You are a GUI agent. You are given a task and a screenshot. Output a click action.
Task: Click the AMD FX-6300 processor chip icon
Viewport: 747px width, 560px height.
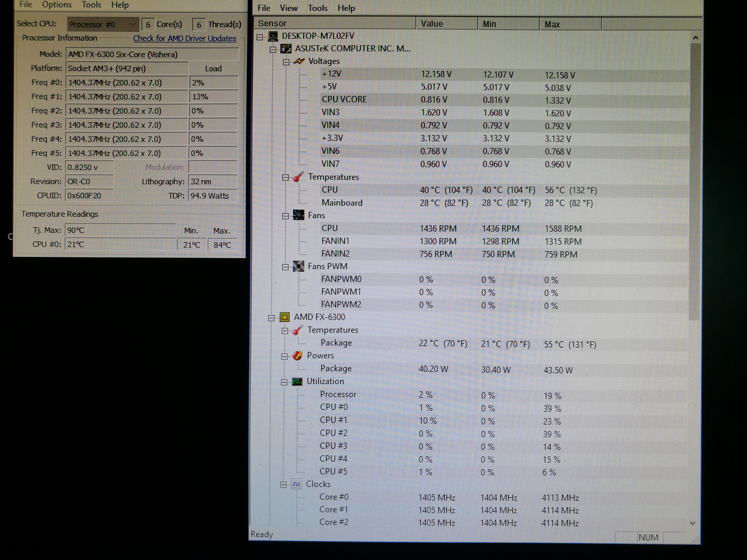click(x=284, y=317)
